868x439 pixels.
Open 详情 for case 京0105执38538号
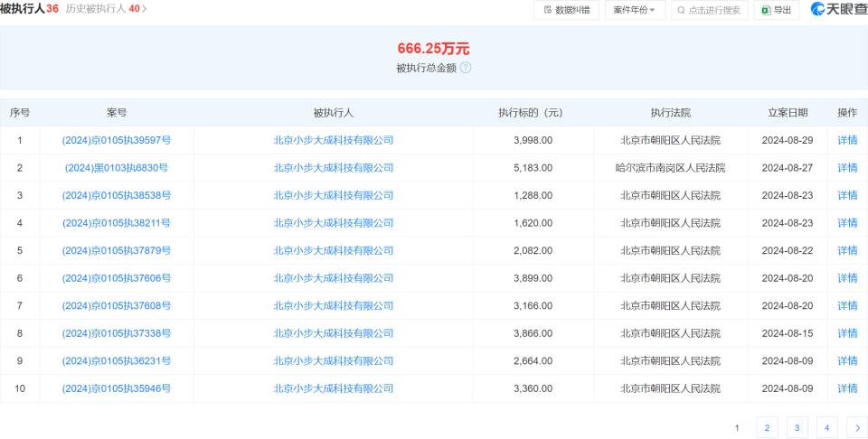[x=847, y=195]
